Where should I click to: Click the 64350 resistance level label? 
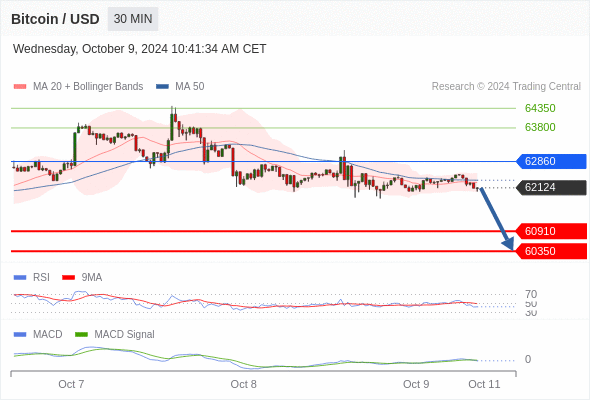pos(540,108)
